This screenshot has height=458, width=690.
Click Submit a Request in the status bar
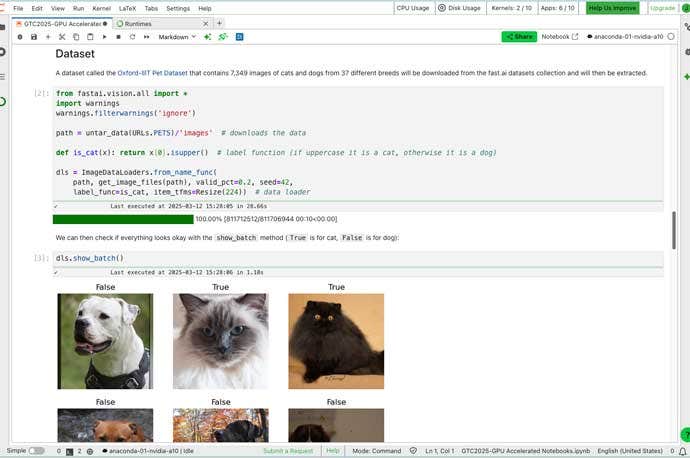point(289,451)
